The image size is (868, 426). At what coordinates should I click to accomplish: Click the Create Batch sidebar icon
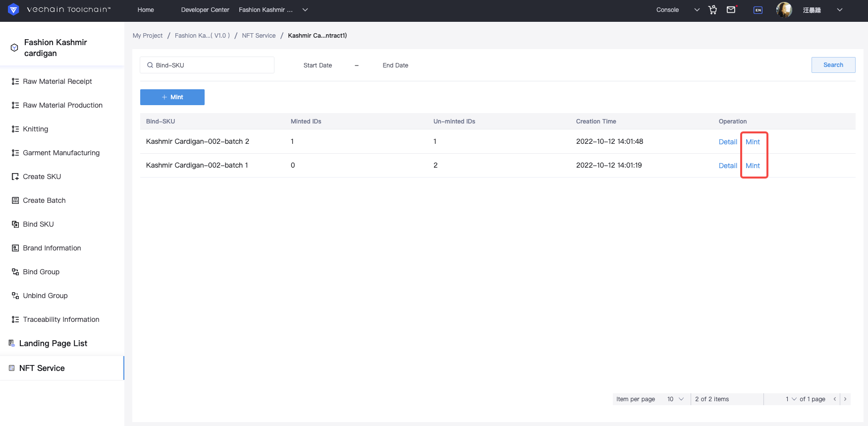click(x=15, y=200)
